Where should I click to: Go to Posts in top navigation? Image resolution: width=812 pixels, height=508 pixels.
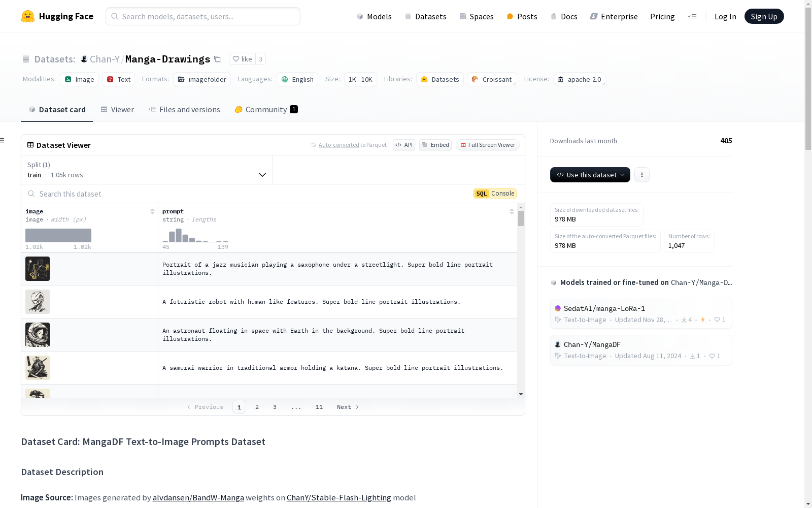(522, 16)
